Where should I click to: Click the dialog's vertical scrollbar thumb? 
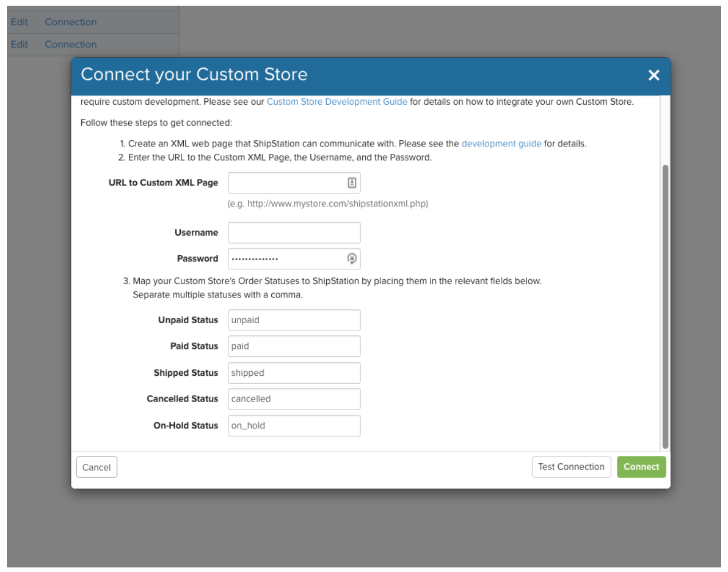click(665, 307)
